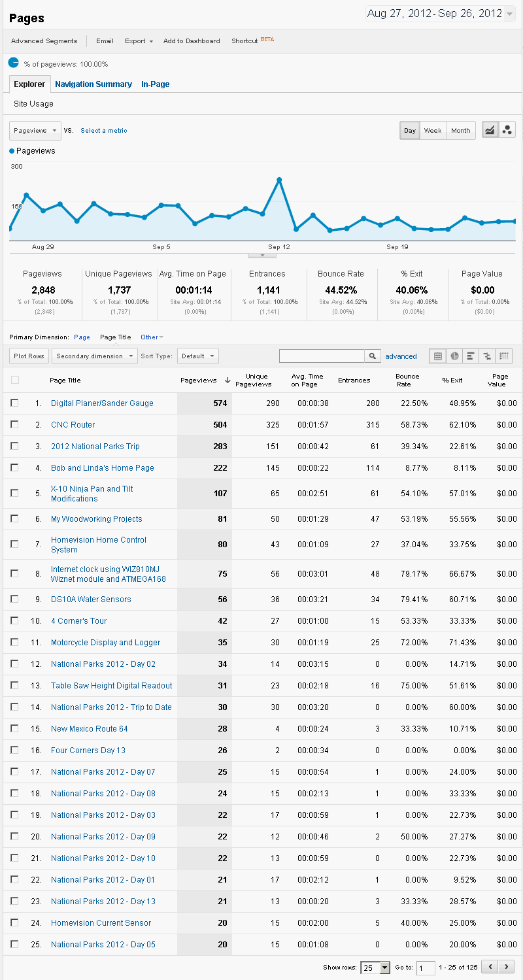The width and height of the screenshot is (523, 980).
Task: Select the motion chart bubbles icon
Action: (x=507, y=129)
